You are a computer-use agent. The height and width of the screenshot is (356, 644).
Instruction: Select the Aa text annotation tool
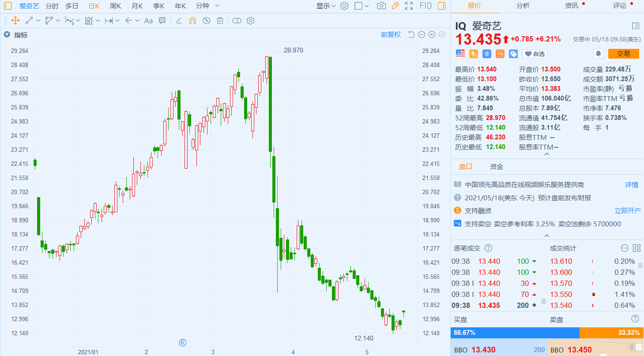[148, 20]
